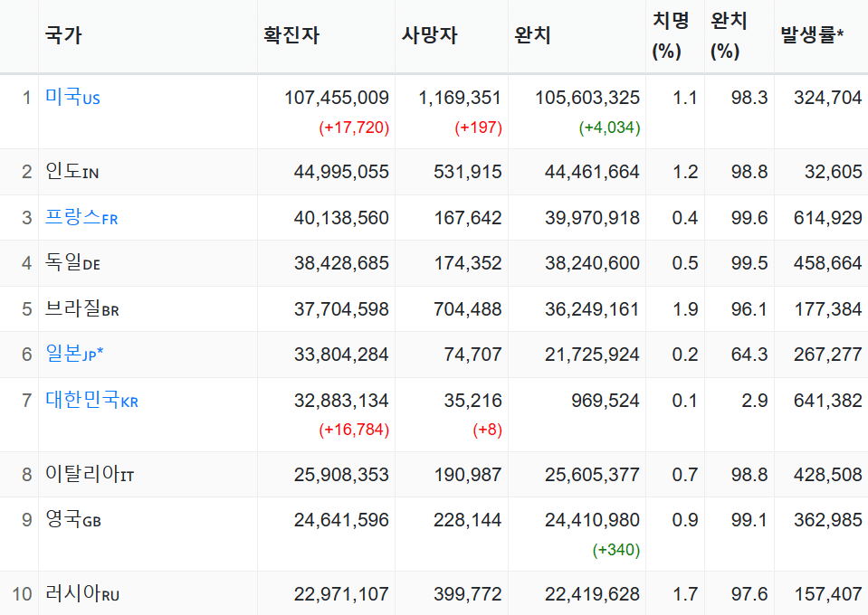Click the red (+16,784) increase value
The image size is (868, 615).
coord(354,430)
